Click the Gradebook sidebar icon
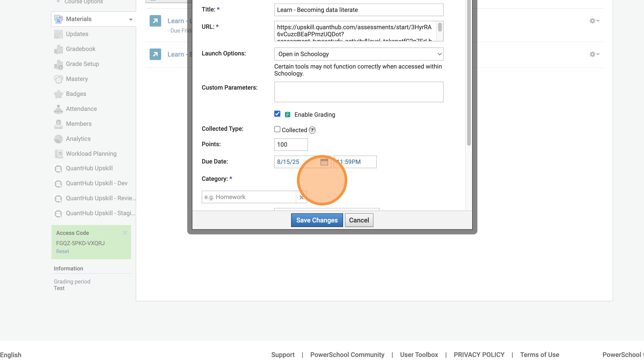 click(58, 49)
